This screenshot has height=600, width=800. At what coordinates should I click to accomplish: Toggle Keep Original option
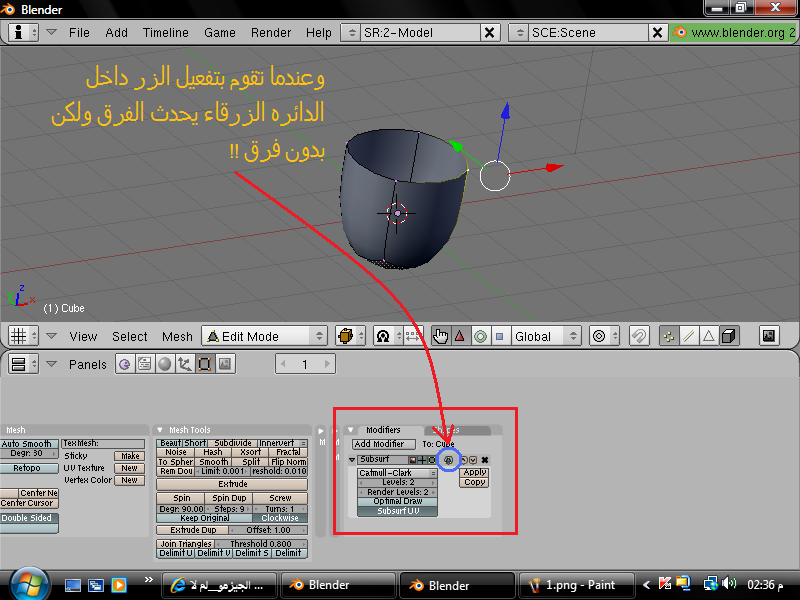205,518
